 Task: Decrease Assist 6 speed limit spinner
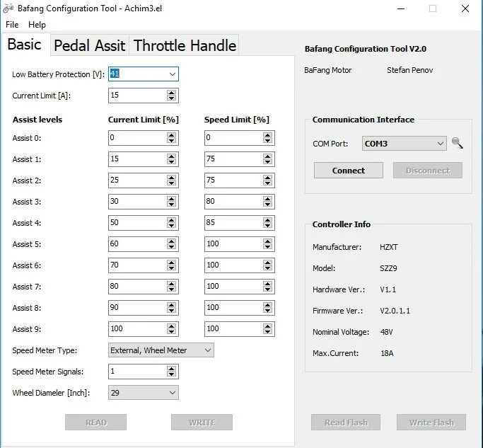point(268,268)
